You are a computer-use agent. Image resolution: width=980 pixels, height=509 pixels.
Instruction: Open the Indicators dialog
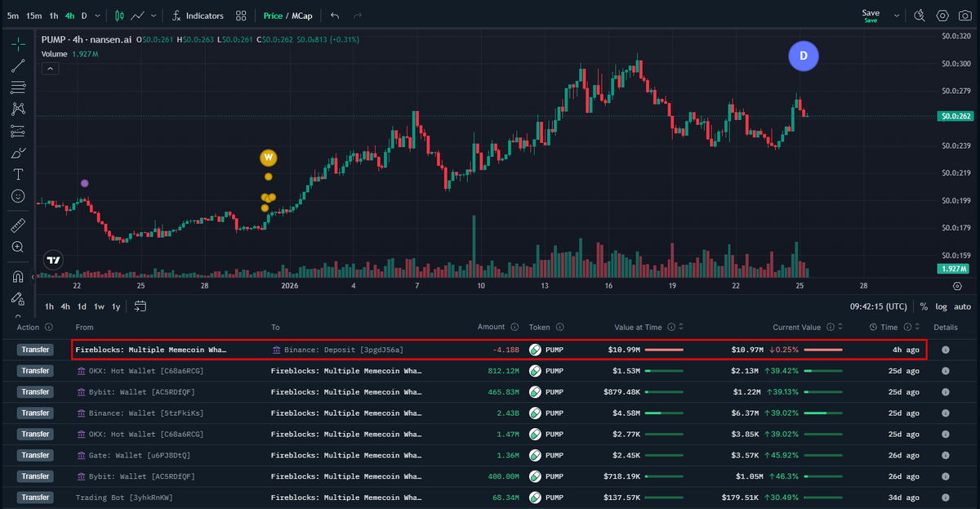tap(198, 16)
